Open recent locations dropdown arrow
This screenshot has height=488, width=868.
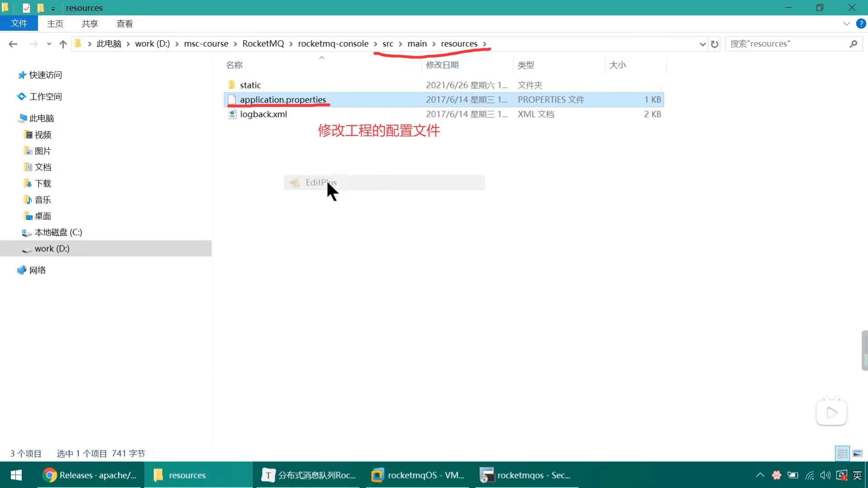click(49, 44)
